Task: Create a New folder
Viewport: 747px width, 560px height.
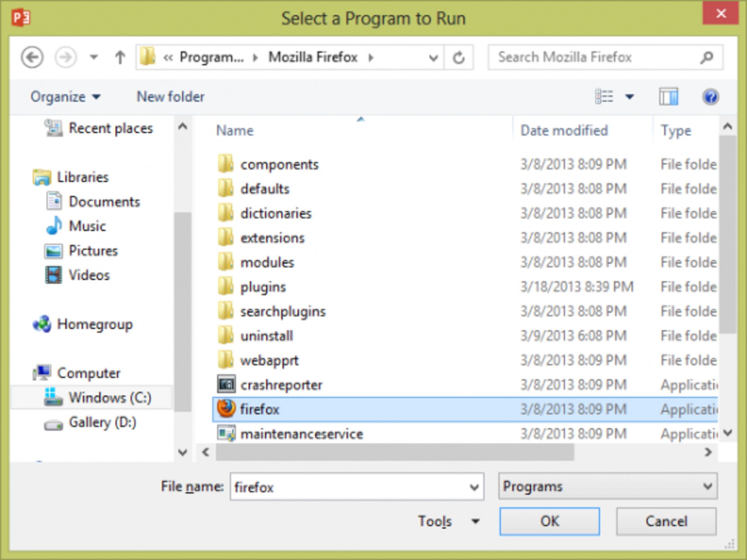Action: pos(170,97)
